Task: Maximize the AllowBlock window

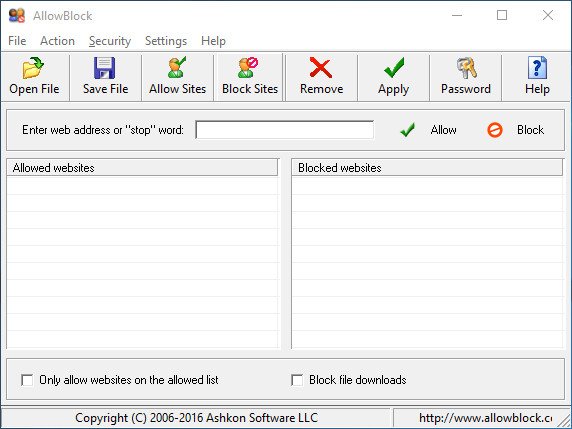Action: [x=502, y=15]
